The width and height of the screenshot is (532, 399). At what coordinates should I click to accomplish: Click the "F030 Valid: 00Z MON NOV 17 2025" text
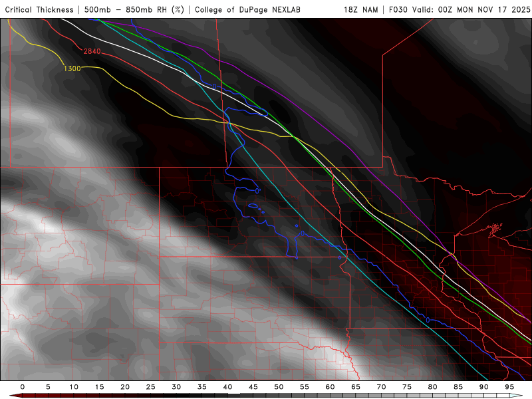460,9
